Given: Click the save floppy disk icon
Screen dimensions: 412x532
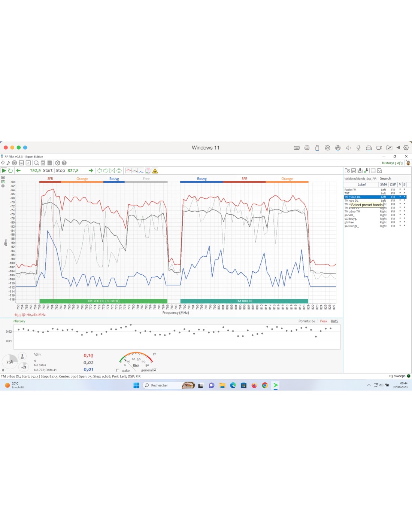Looking at the screenshot, I should point(354,171).
